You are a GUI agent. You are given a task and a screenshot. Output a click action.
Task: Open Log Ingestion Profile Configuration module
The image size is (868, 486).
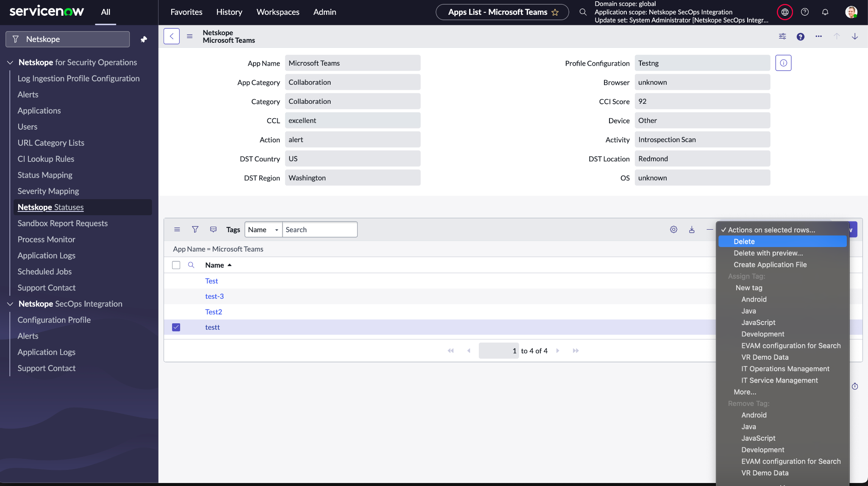click(78, 78)
